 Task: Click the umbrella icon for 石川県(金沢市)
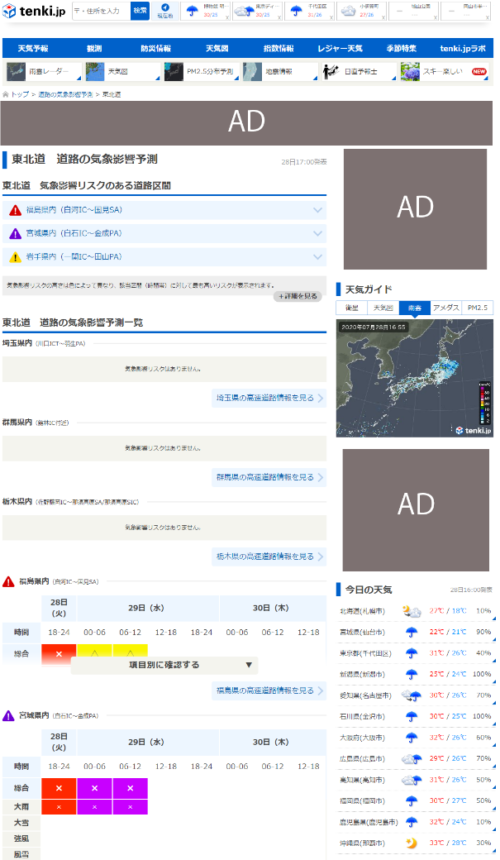point(411,717)
